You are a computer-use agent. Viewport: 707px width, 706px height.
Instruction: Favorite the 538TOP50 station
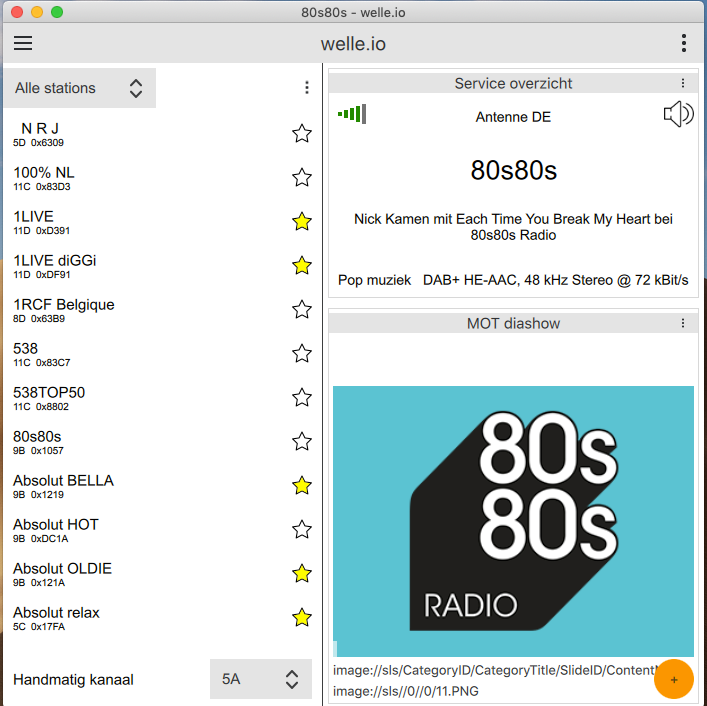[302, 398]
